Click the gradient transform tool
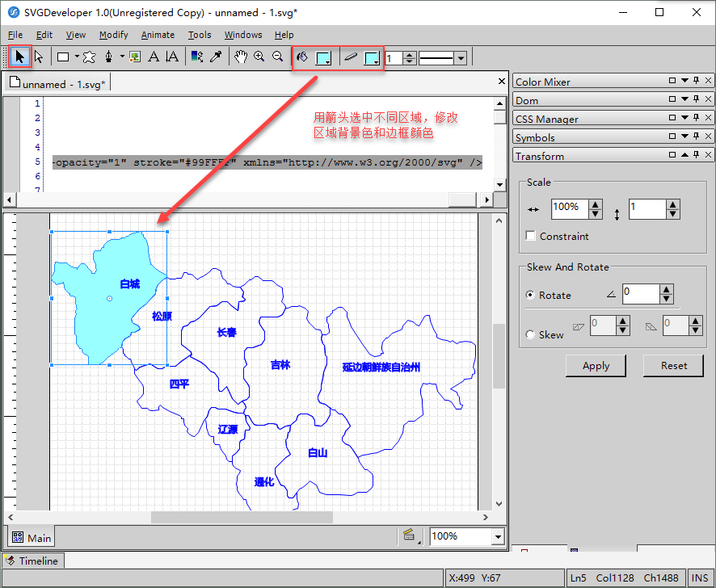 pyautogui.click(x=197, y=57)
